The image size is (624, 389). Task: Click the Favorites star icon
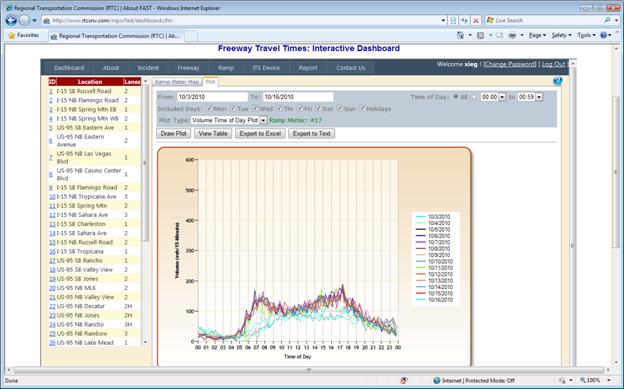click(12, 35)
